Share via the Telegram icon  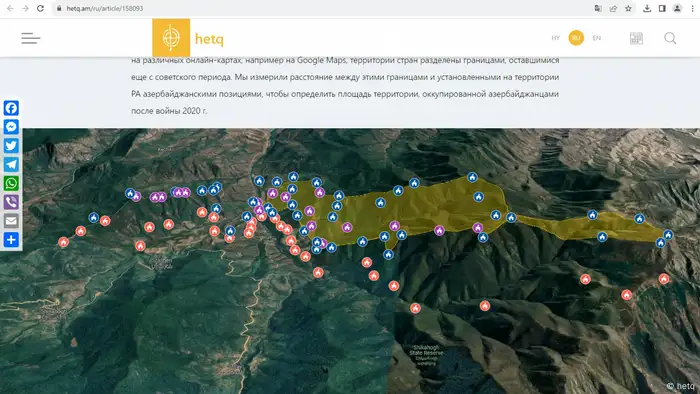(x=11, y=164)
